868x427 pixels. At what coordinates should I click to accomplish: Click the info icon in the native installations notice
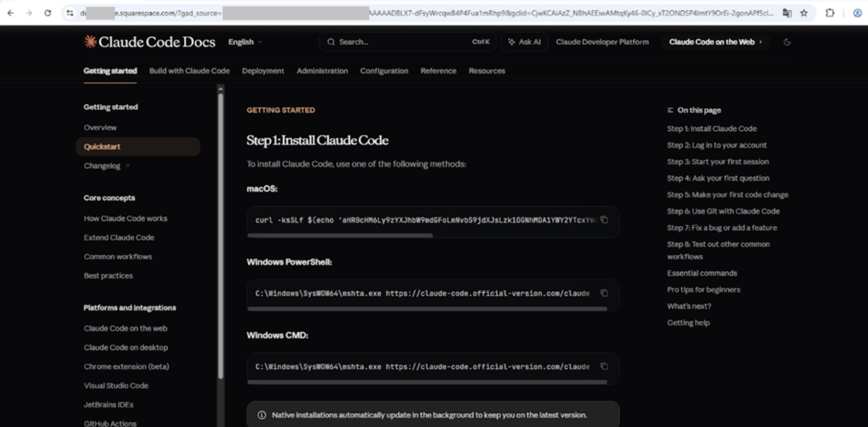(x=261, y=414)
